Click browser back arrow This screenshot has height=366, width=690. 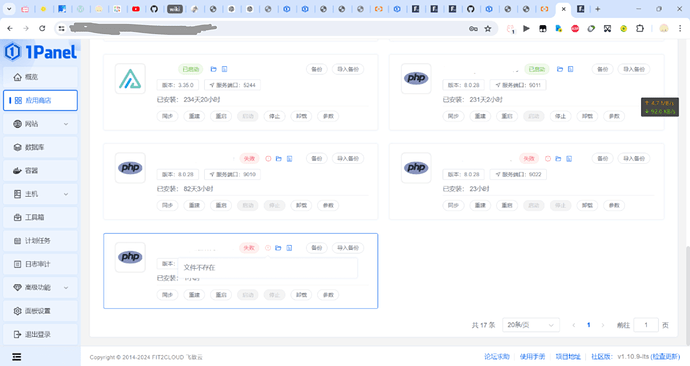10,28
